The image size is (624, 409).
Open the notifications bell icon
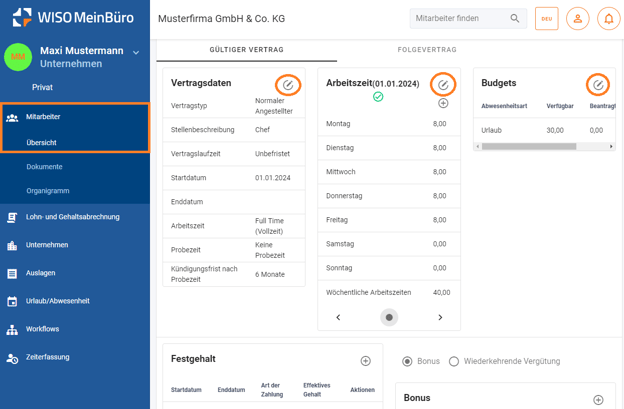coord(608,19)
